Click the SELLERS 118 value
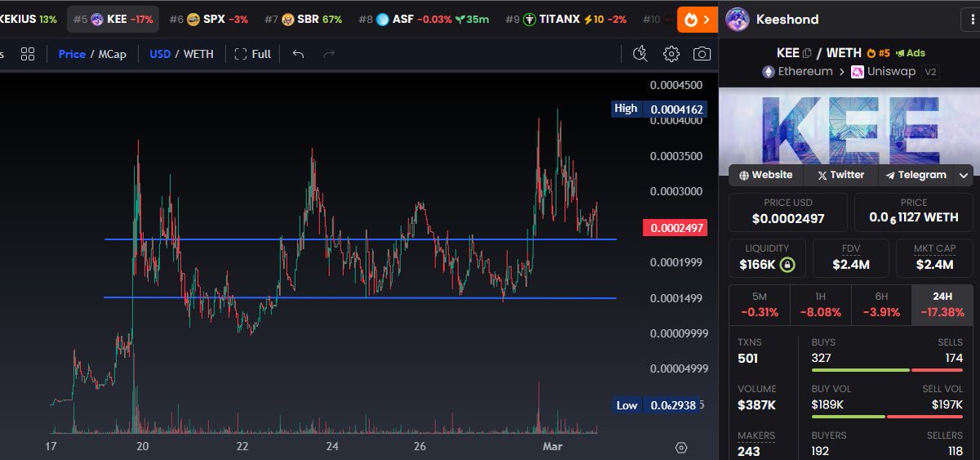980x460 pixels. coord(954,451)
